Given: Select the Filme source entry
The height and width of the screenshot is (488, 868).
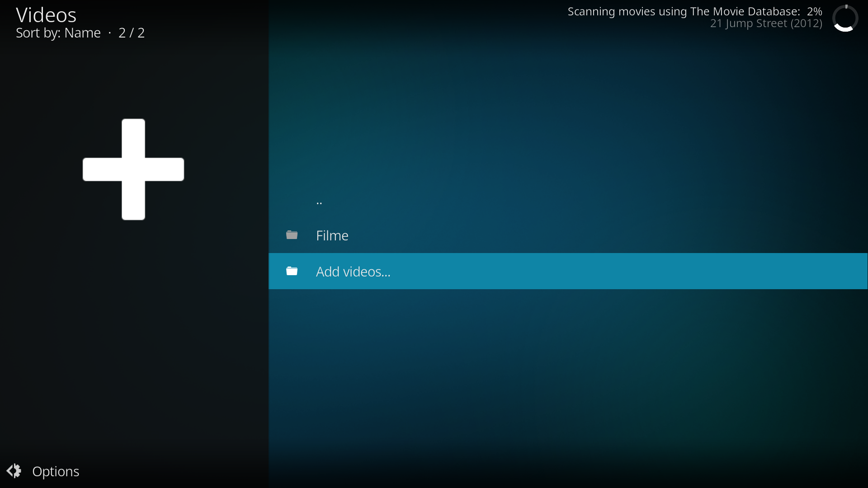Looking at the screenshot, I should click(568, 235).
